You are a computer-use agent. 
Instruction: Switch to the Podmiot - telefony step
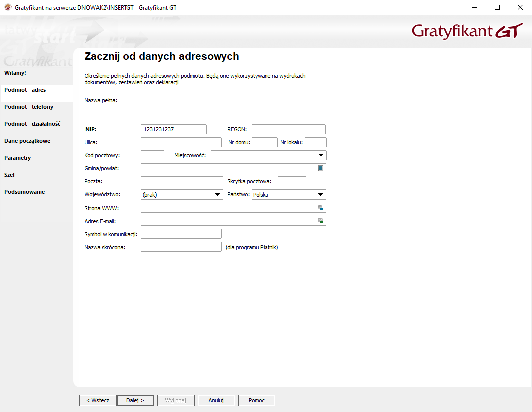click(x=29, y=107)
